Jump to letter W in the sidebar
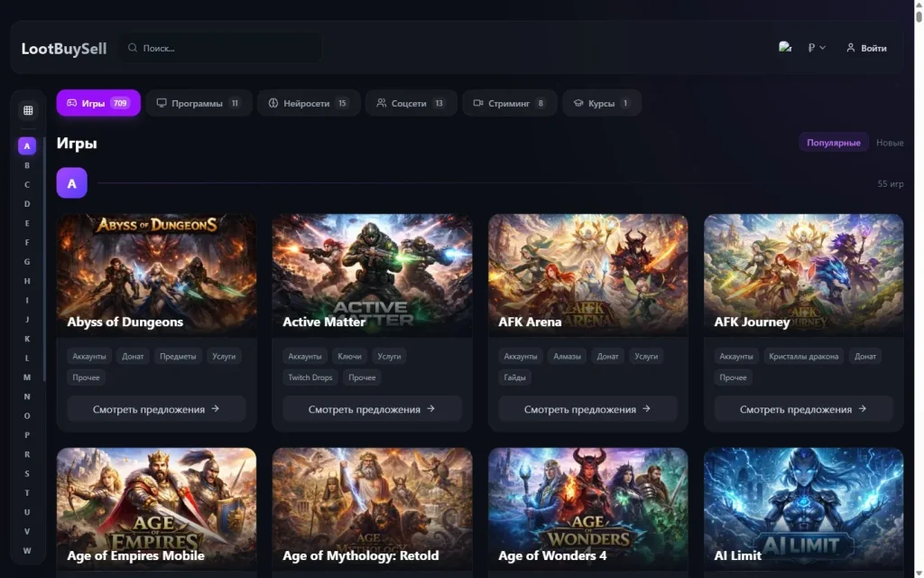The height and width of the screenshot is (578, 924). (27, 550)
